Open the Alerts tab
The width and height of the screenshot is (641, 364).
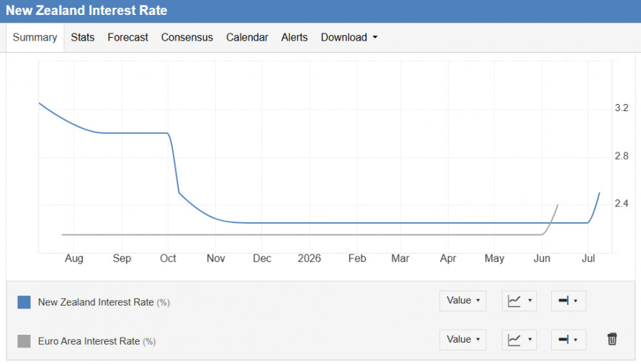click(x=294, y=37)
